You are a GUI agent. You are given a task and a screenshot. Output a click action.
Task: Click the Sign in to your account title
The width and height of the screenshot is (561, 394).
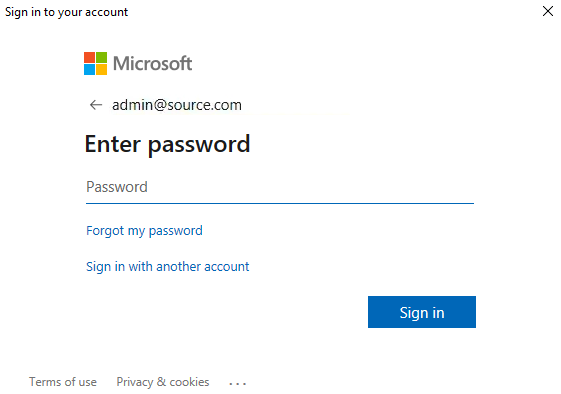[x=66, y=12]
